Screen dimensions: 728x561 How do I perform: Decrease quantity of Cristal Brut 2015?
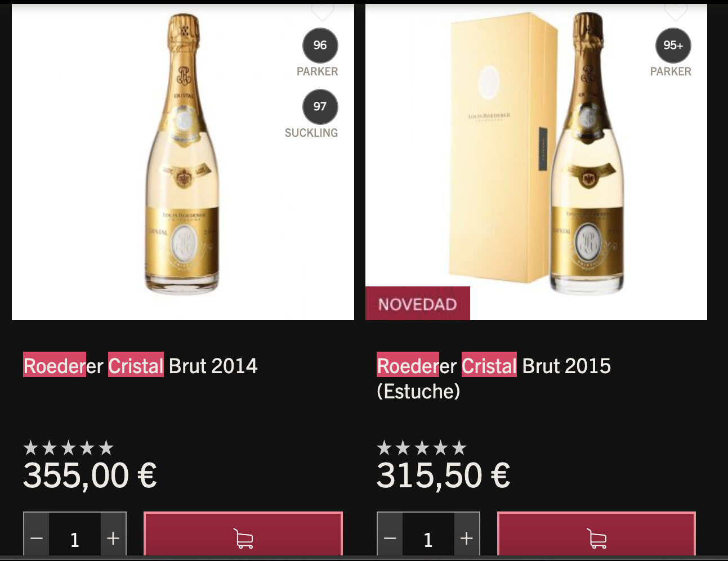pyautogui.click(x=390, y=538)
